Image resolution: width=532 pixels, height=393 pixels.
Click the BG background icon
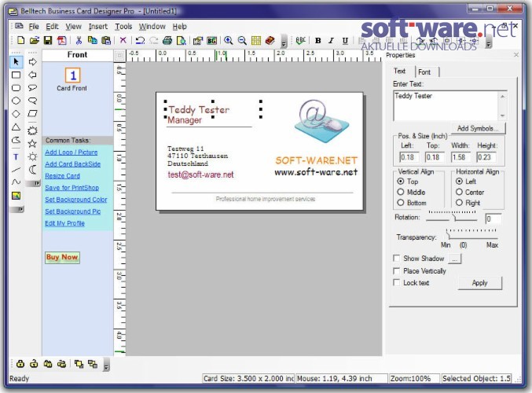tap(211, 41)
